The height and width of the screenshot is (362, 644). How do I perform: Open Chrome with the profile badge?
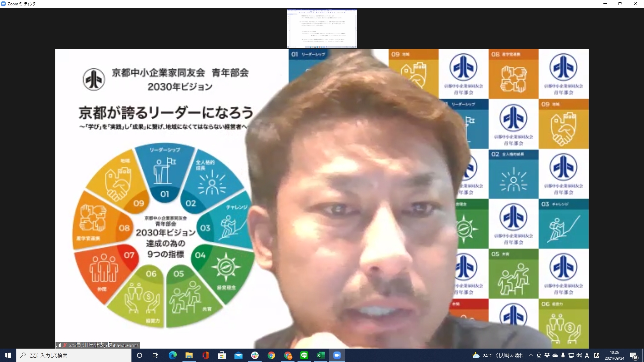pos(288,355)
